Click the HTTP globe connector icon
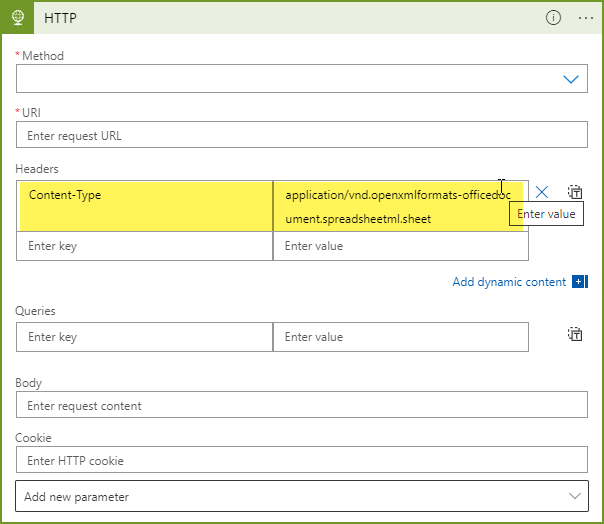 pos(17,18)
